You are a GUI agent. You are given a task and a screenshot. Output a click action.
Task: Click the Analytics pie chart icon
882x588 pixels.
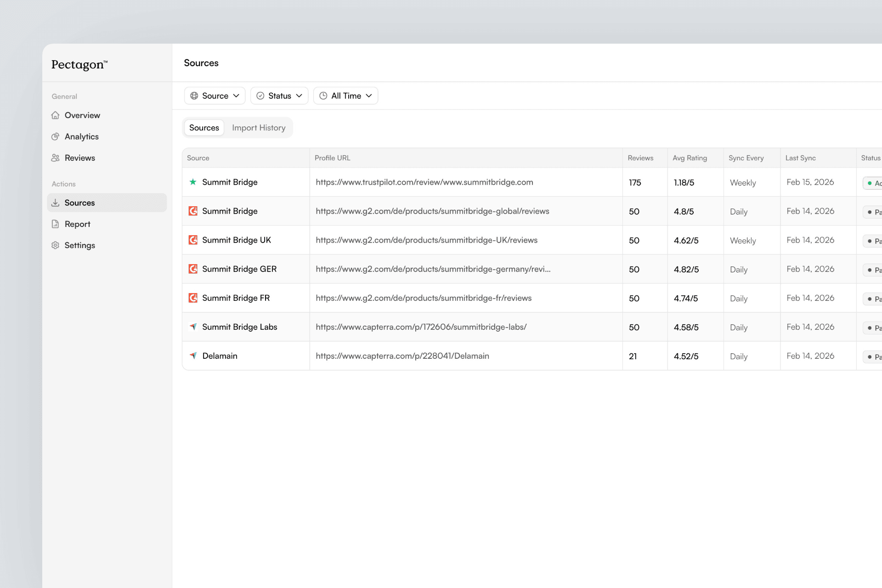[56, 136]
